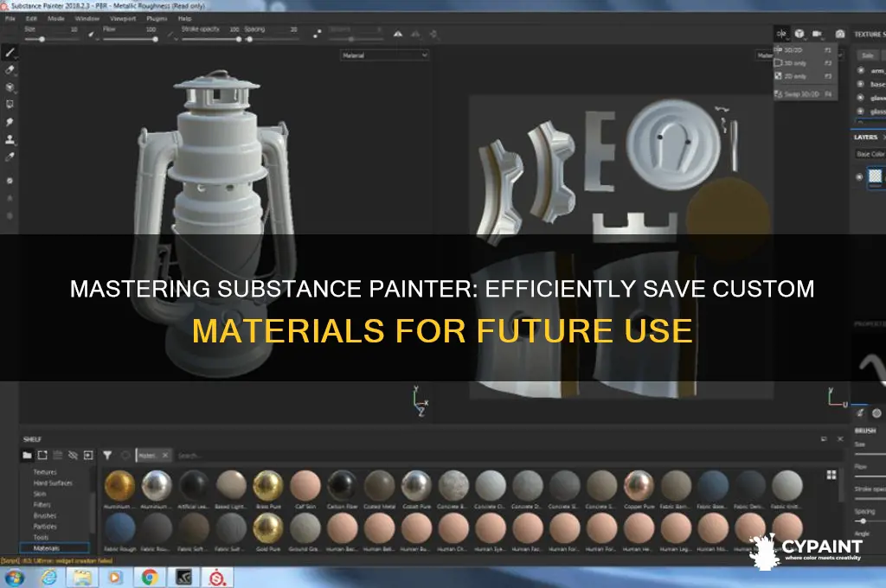Click the shelf new window icon

[x=42, y=455]
